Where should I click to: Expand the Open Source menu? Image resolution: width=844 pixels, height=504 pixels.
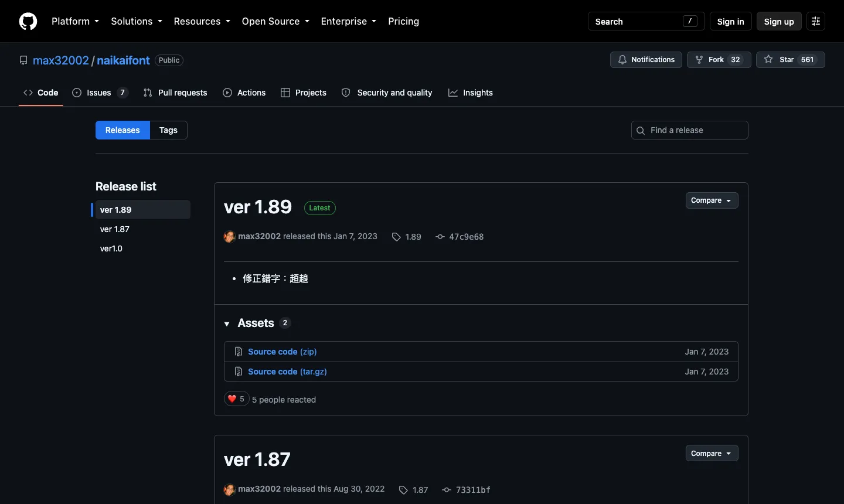coord(275,21)
